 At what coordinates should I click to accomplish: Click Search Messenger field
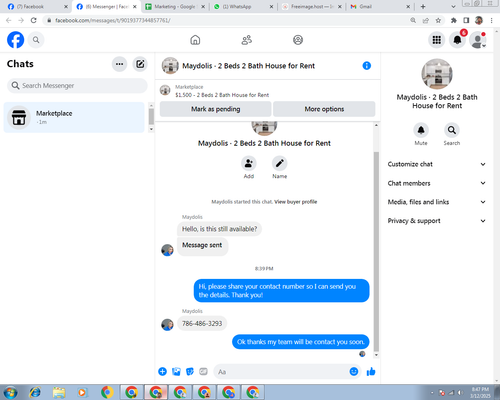pos(77,86)
